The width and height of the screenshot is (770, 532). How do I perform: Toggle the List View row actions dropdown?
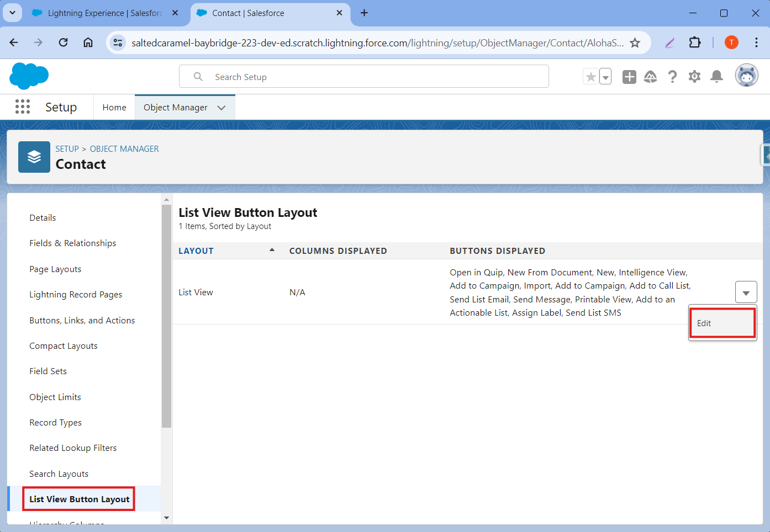click(746, 292)
